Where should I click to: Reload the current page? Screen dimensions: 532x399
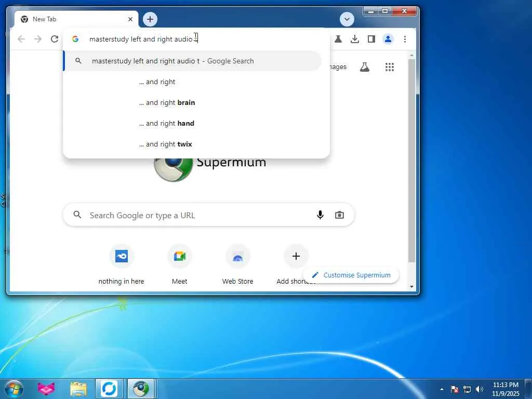coord(54,39)
